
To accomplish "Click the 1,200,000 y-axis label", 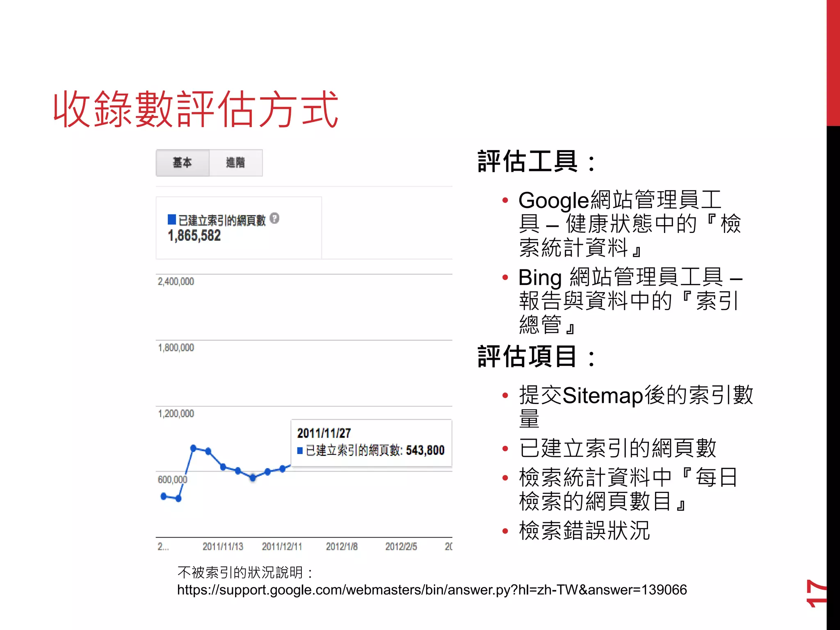I will [x=176, y=413].
